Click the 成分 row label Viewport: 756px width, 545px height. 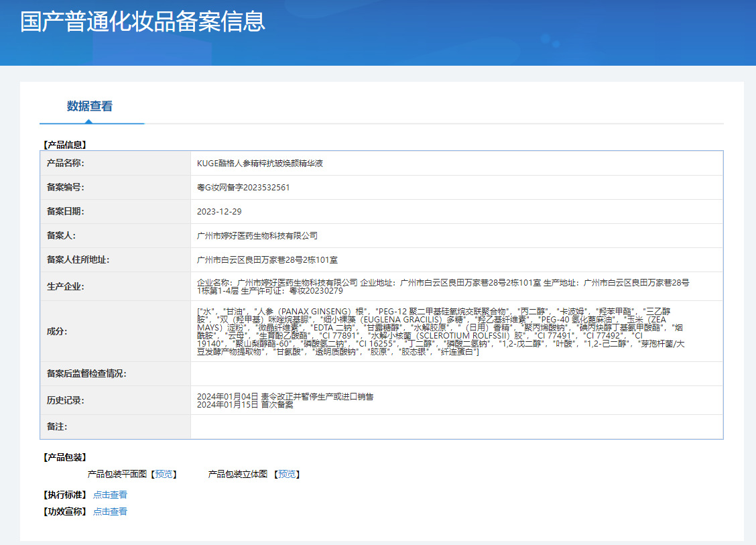(57, 331)
